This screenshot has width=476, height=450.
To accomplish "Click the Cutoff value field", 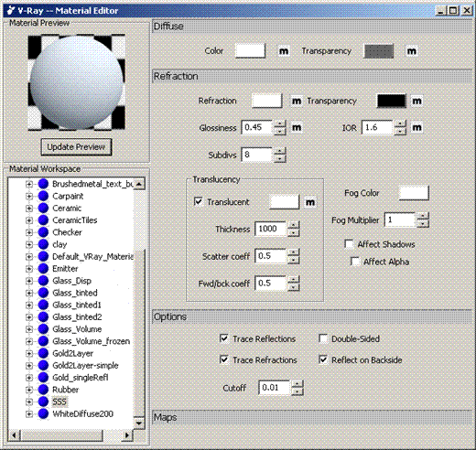I will pos(274,388).
